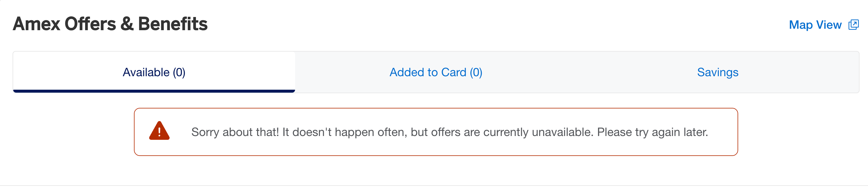Open the Map View link
868x187 pixels.
point(815,25)
